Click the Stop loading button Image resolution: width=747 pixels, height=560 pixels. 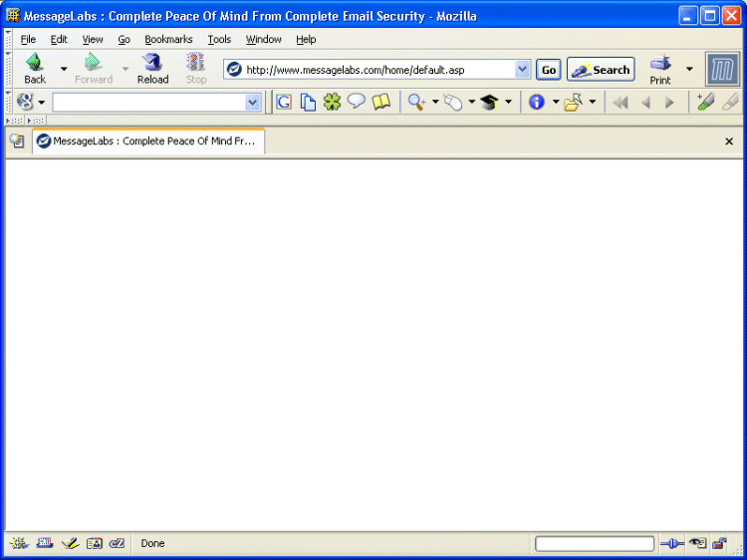196,69
